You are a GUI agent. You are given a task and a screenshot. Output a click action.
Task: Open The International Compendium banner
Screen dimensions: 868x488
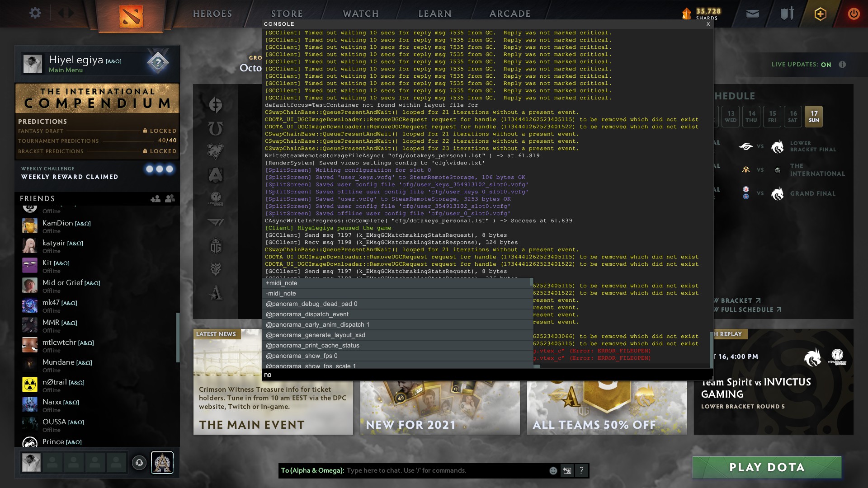click(97, 98)
